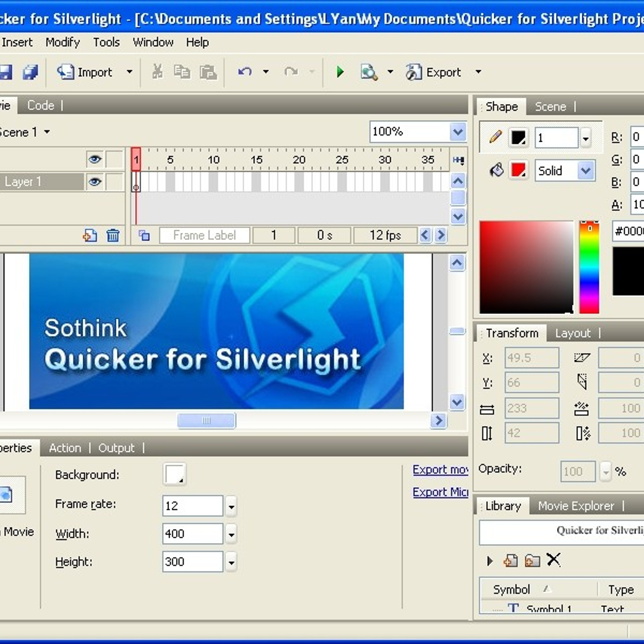Open the Import dropdown arrow
This screenshot has width=644, height=644.
pos(129,72)
